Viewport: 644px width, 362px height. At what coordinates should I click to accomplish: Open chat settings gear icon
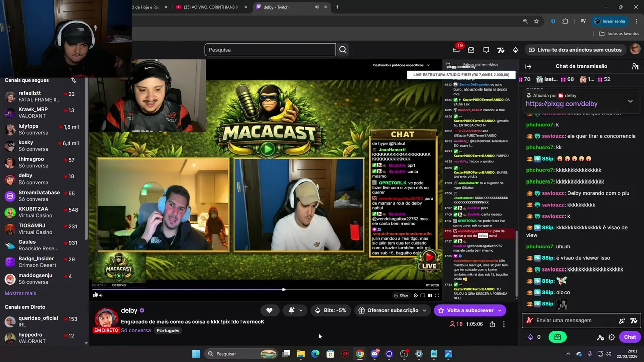pyautogui.click(x=612, y=337)
